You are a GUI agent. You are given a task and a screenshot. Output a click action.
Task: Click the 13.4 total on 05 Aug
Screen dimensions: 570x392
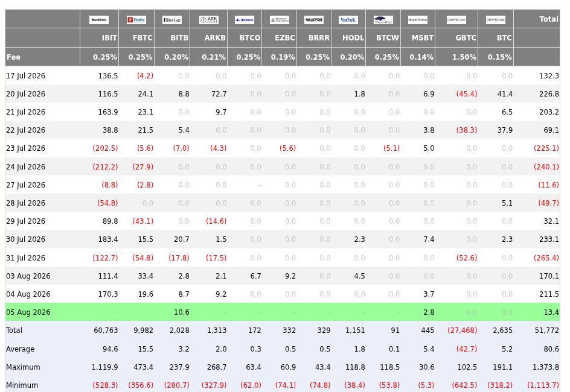pos(551,312)
